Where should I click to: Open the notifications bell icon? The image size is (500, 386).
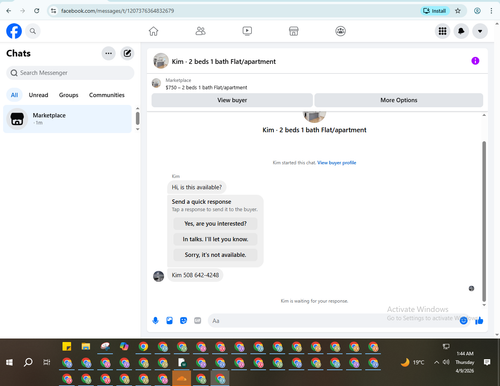click(461, 31)
